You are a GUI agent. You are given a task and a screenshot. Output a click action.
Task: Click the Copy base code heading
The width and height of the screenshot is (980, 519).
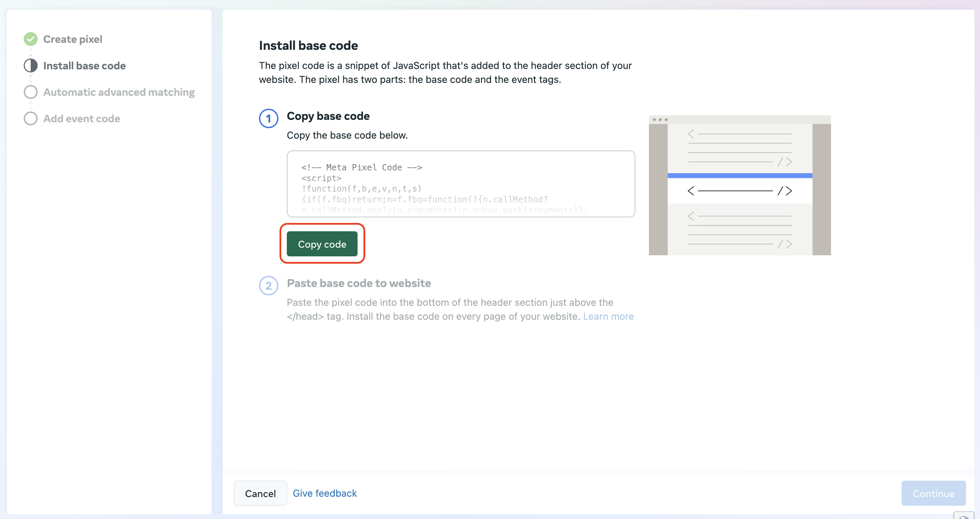[328, 116]
